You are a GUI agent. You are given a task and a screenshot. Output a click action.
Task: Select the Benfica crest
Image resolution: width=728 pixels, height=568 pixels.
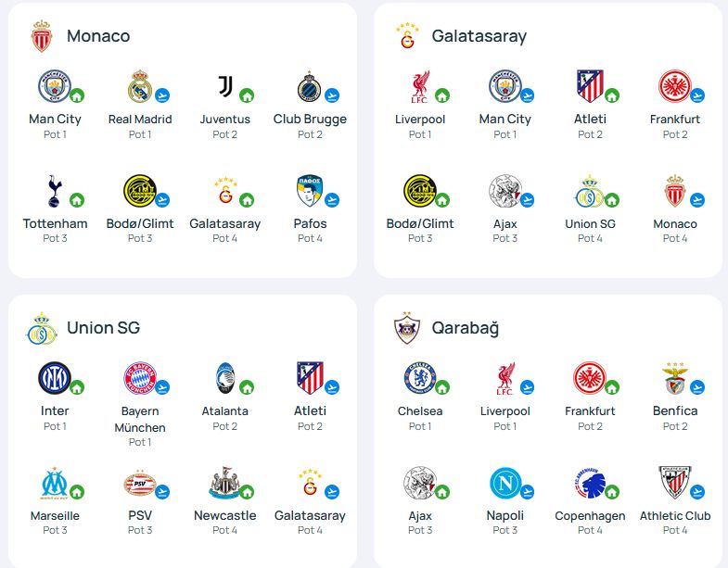[x=674, y=378]
